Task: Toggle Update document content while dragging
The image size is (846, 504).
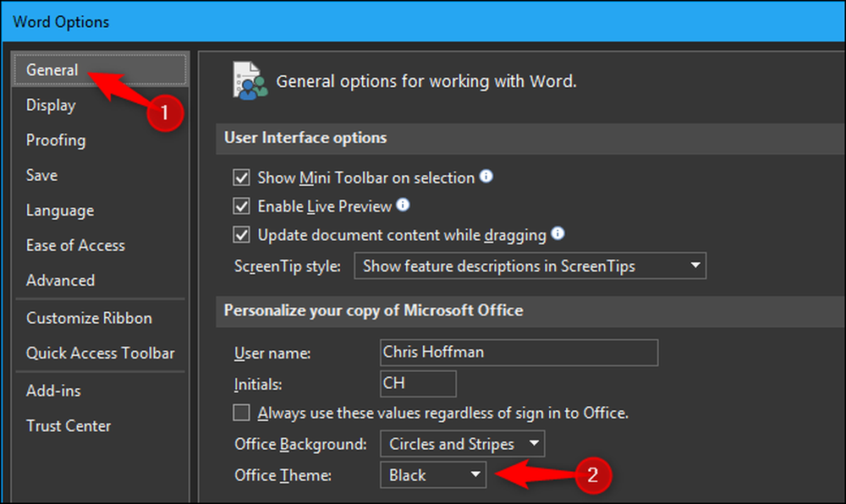Action: 241,234
